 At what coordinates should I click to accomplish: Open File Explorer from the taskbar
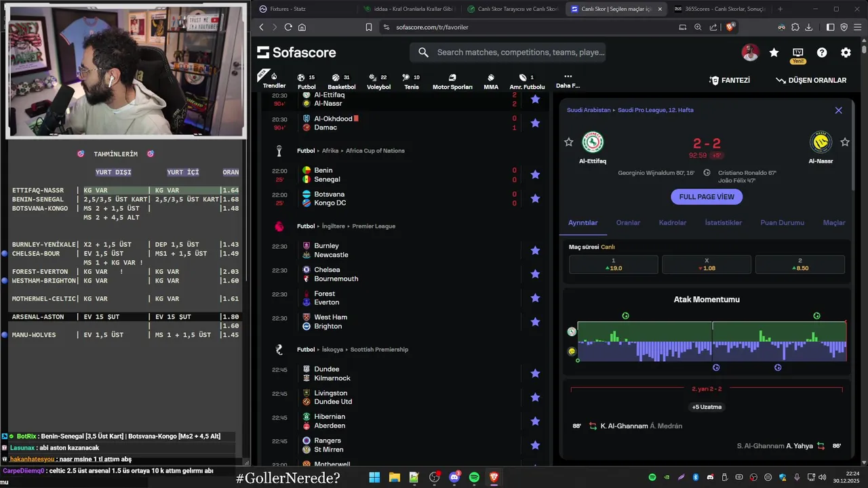click(x=394, y=477)
